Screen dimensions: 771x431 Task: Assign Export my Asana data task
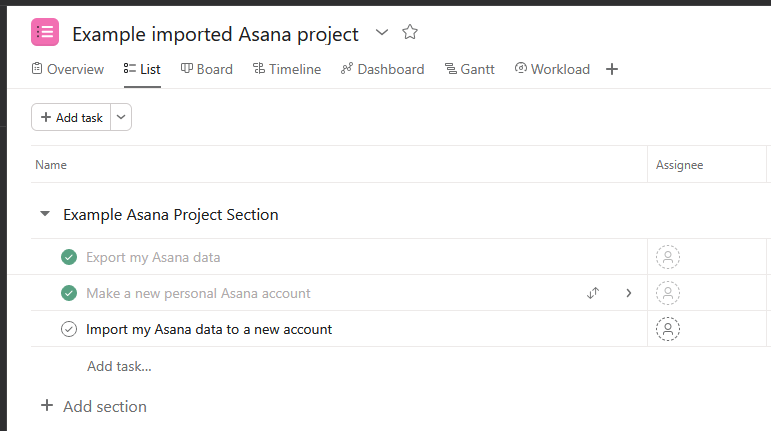[x=668, y=257]
